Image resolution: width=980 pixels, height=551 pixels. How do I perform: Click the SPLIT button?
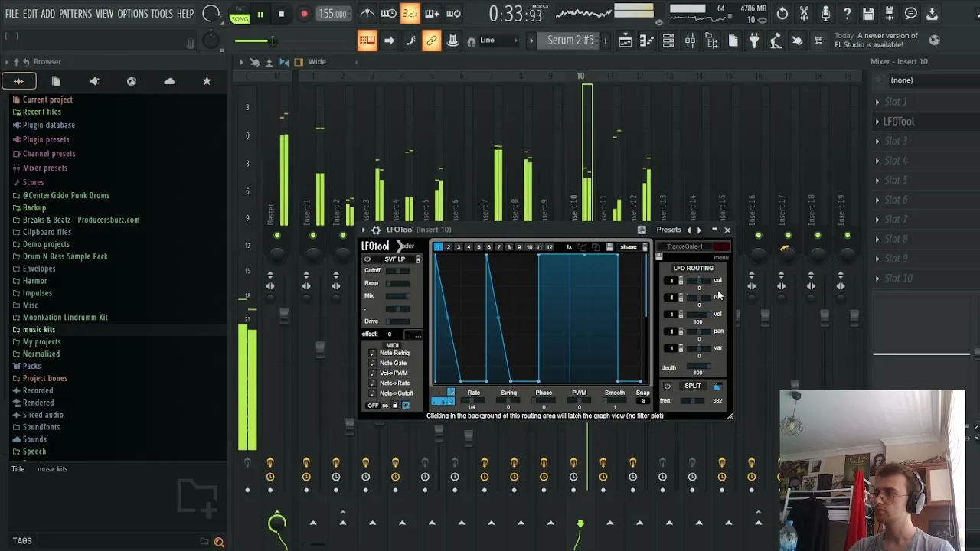click(693, 386)
